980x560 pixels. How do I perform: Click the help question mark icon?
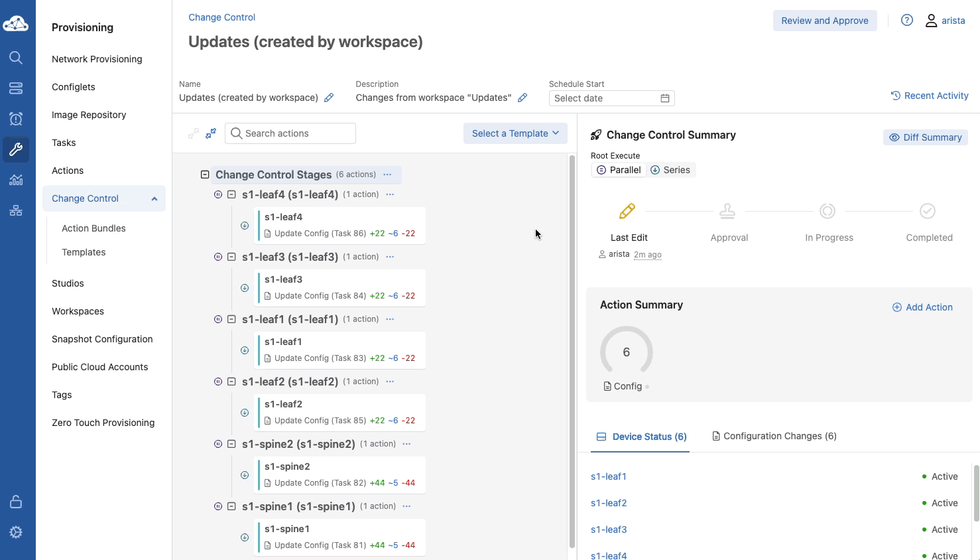click(x=907, y=21)
